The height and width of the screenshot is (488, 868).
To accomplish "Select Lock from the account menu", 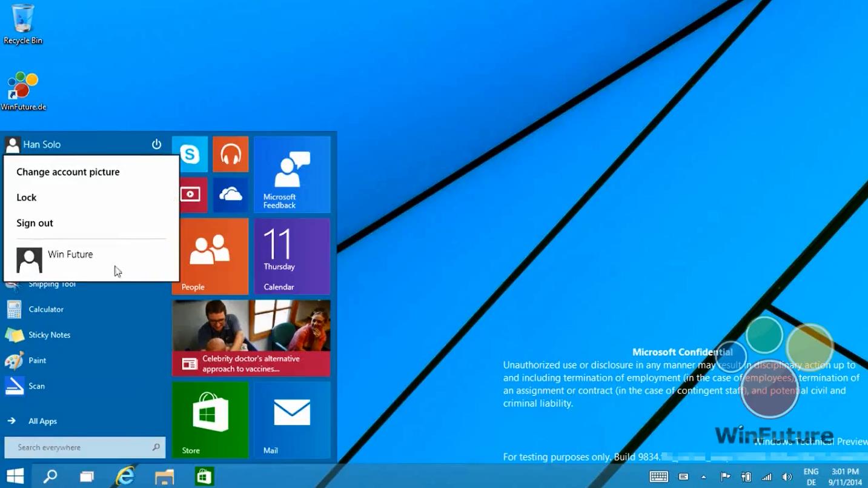I will pyautogui.click(x=27, y=198).
